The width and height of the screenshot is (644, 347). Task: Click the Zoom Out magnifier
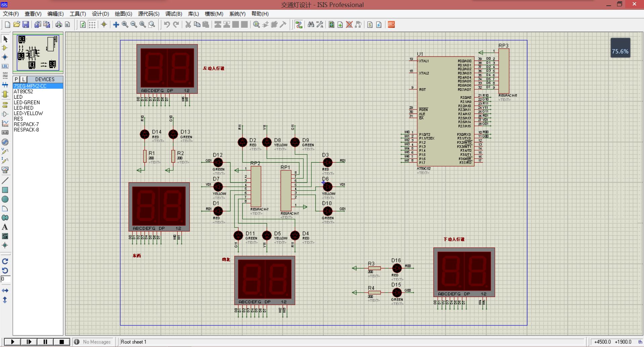[x=134, y=25]
